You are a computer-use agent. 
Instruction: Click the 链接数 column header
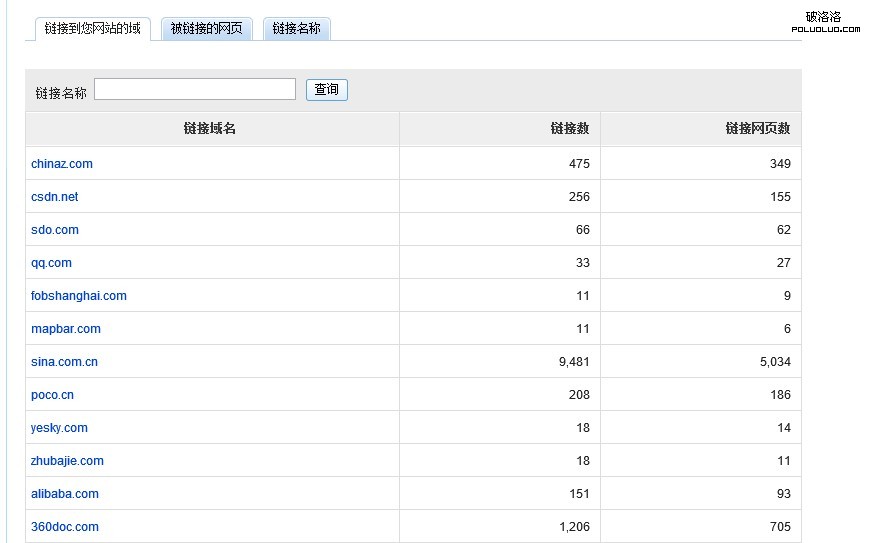point(569,129)
